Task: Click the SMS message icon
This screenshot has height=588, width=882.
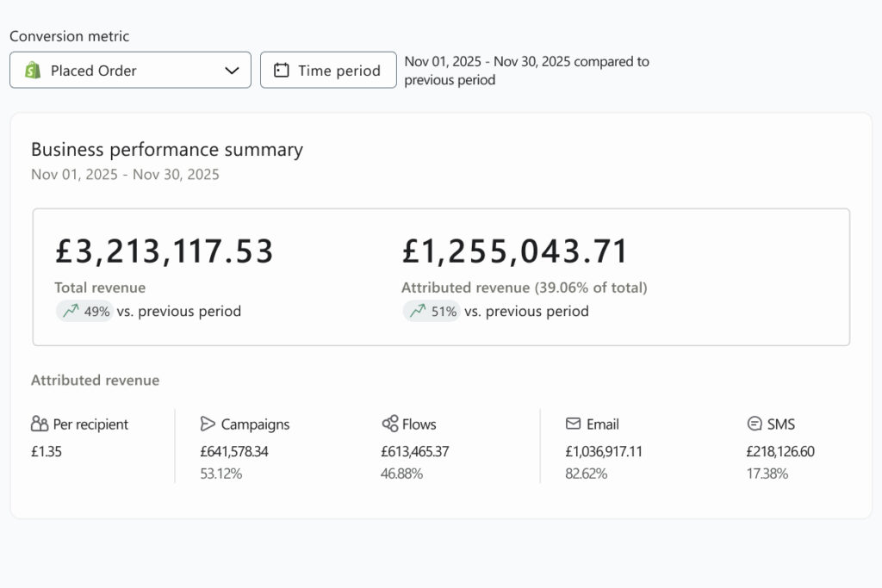Action: [x=753, y=424]
